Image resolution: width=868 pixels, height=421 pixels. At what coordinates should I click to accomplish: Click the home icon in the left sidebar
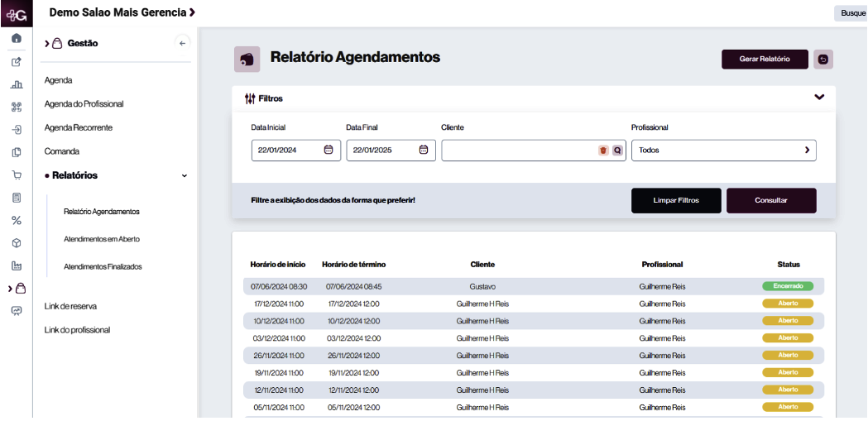click(16, 39)
